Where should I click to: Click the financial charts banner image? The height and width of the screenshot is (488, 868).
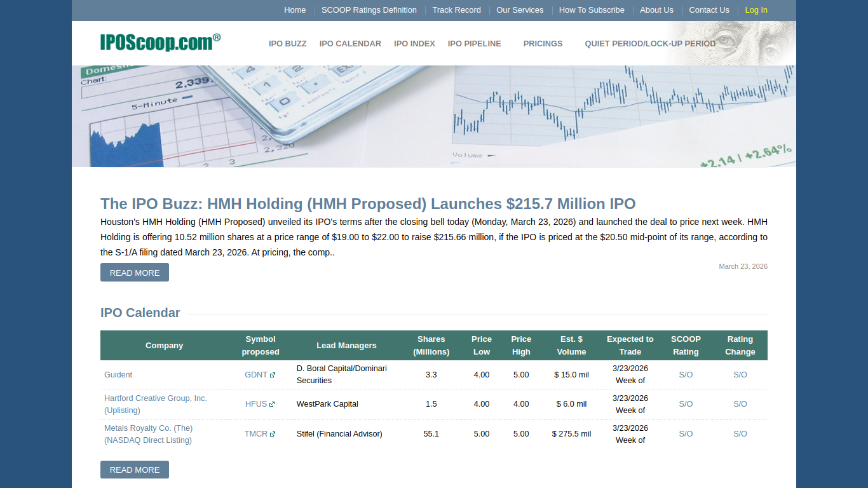click(x=434, y=116)
